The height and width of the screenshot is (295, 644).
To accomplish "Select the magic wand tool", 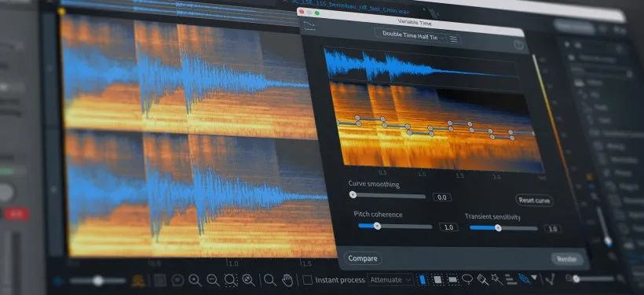I will coord(496,280).
